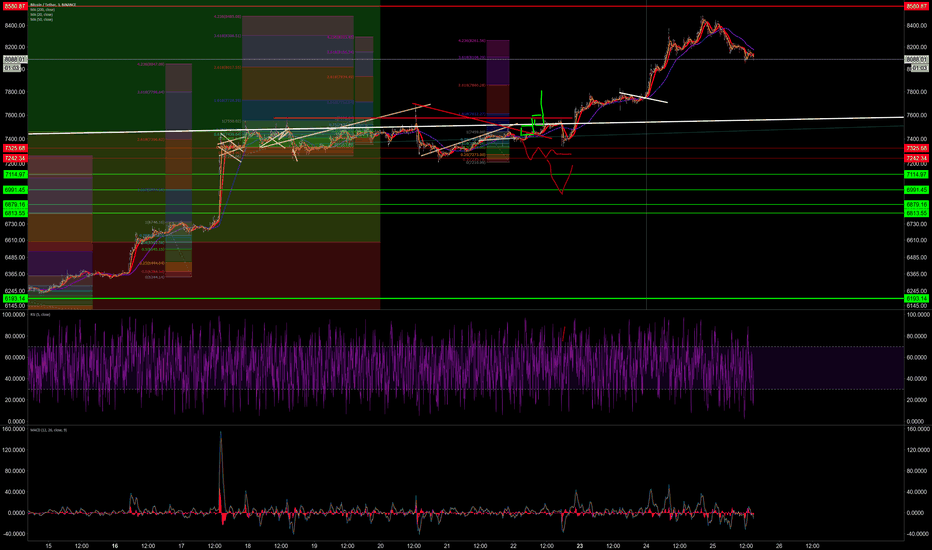Click date label 24 on the time axis
The image size is (932, 550).
point(646,545)
